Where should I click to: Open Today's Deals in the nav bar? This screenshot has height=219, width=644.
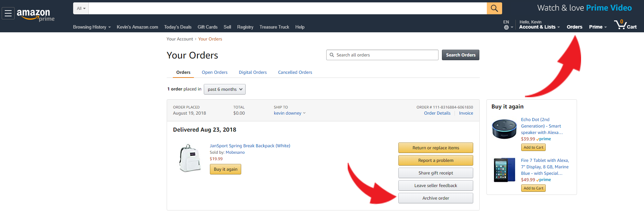(178, 27)
